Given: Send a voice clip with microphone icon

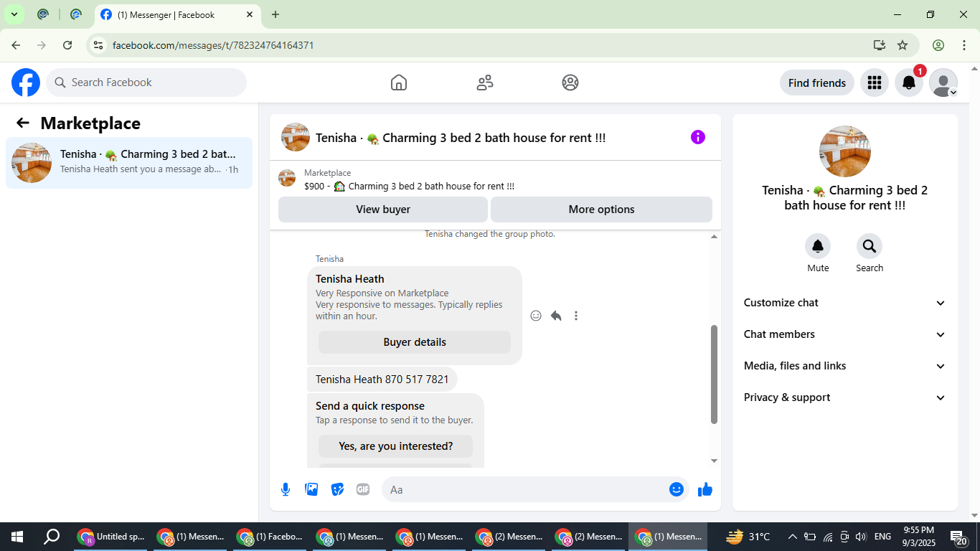Looking at the screenshot, I should click(x=286, y=489).
